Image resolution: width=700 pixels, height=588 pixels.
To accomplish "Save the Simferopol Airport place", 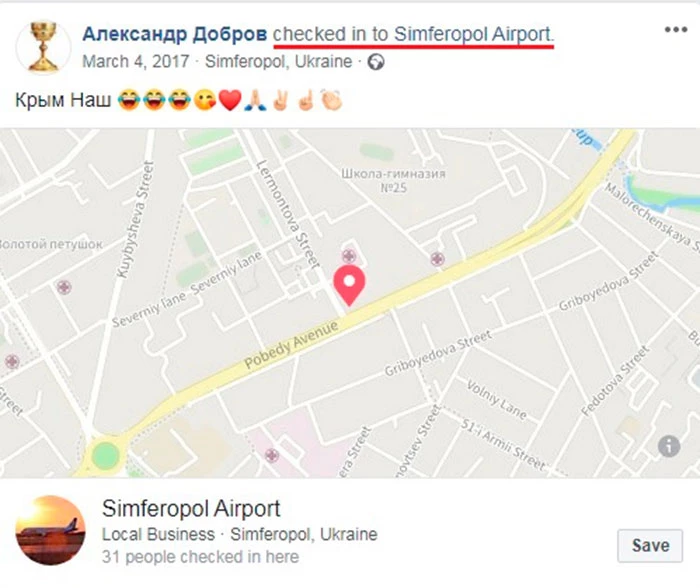I will tap(650, 545).
